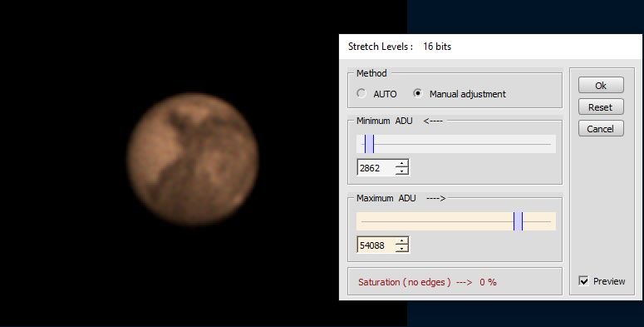This screenshot has height=327, width=644.
Task: Click the Maximum ADU value field 54088
Action: pyautogui.click(x=376, y=245)
